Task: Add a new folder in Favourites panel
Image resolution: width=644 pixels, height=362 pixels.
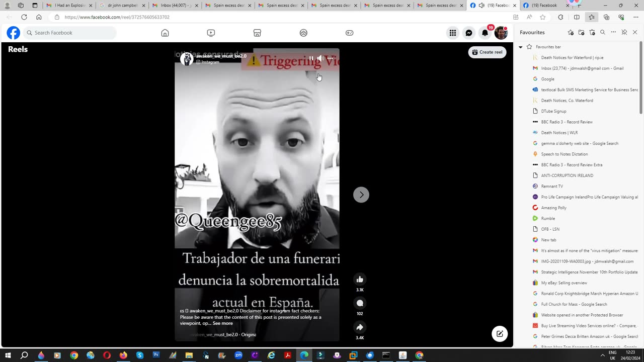Action: coord(581,32)
